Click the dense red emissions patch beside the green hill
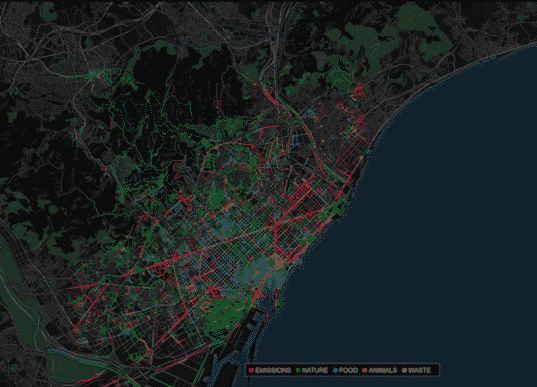This screenshot has width=537, height=387. (x=213, y=292)
